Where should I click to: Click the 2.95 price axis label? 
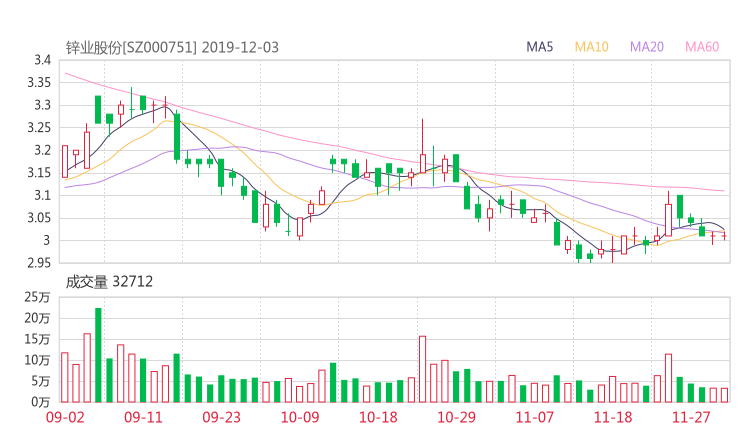[x=39, y=263]
